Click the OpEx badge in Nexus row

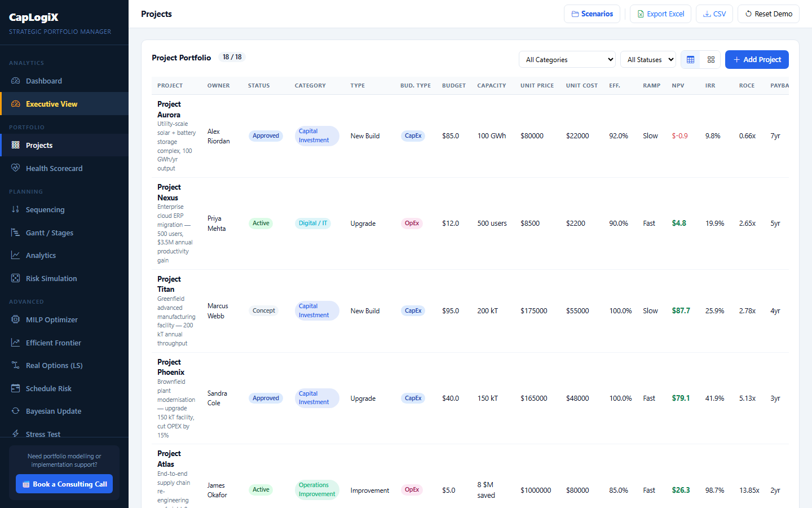[x=412, y=223]
